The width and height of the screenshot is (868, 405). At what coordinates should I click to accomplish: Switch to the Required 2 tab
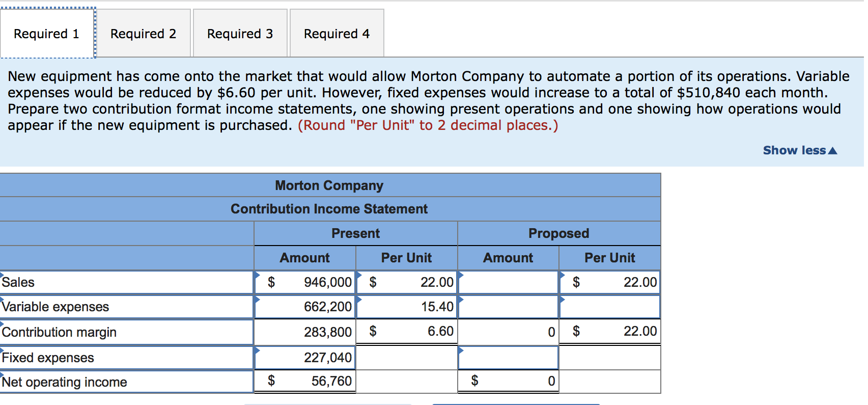tap(143, 33)
